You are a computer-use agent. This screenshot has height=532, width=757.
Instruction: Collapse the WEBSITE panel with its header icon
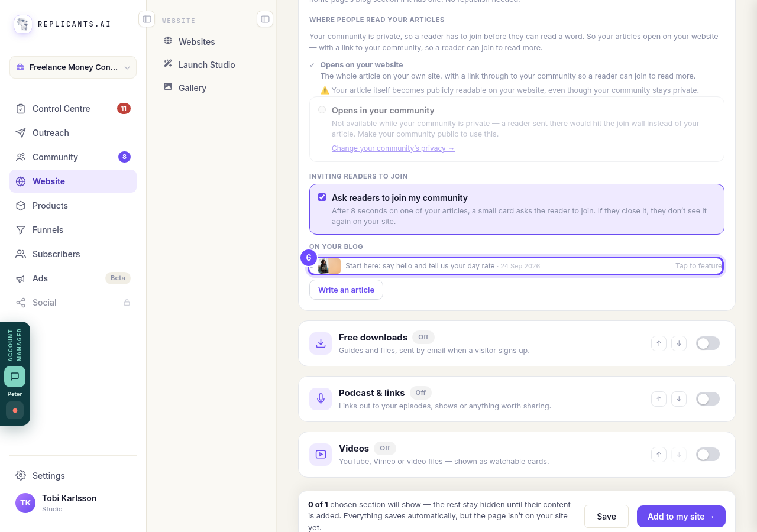click(x=265, y=19)
